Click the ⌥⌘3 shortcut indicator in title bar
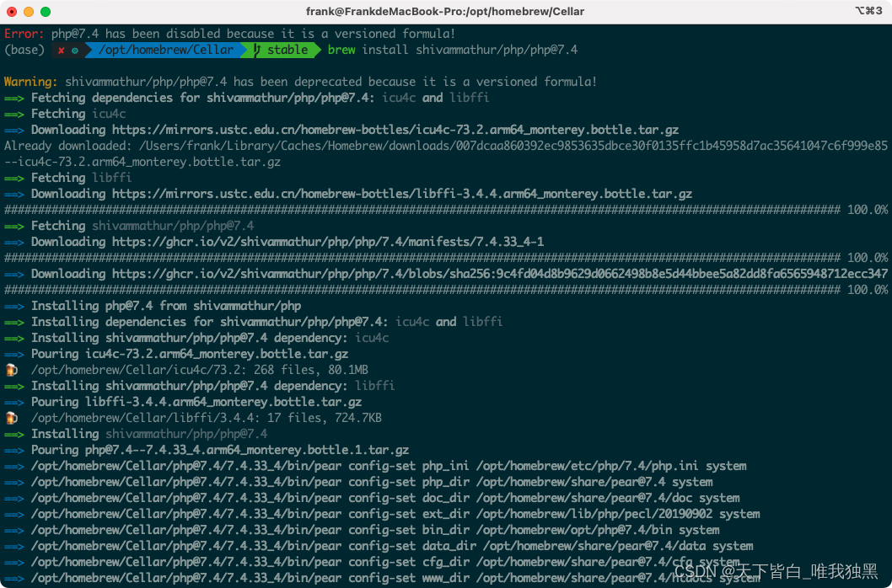 tap(868, 11)
